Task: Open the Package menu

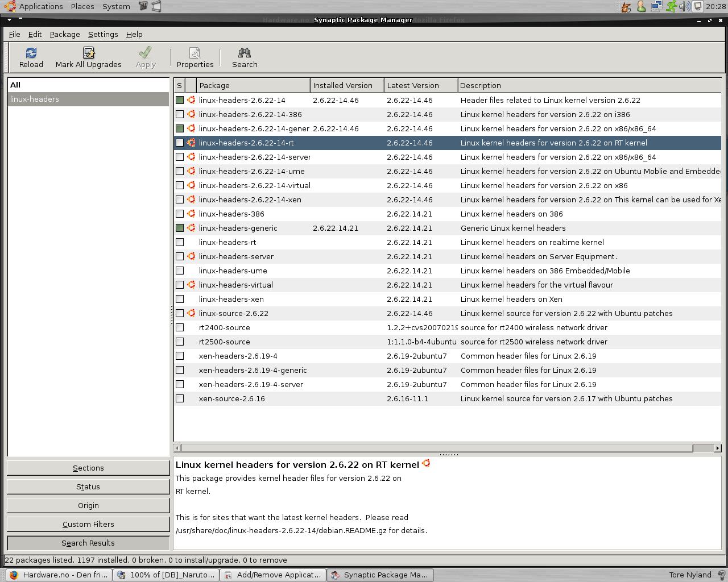Action: click(65, 34)
